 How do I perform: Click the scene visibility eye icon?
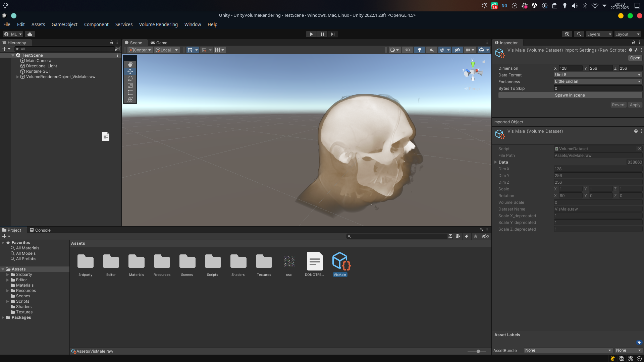tap(458, 50)
